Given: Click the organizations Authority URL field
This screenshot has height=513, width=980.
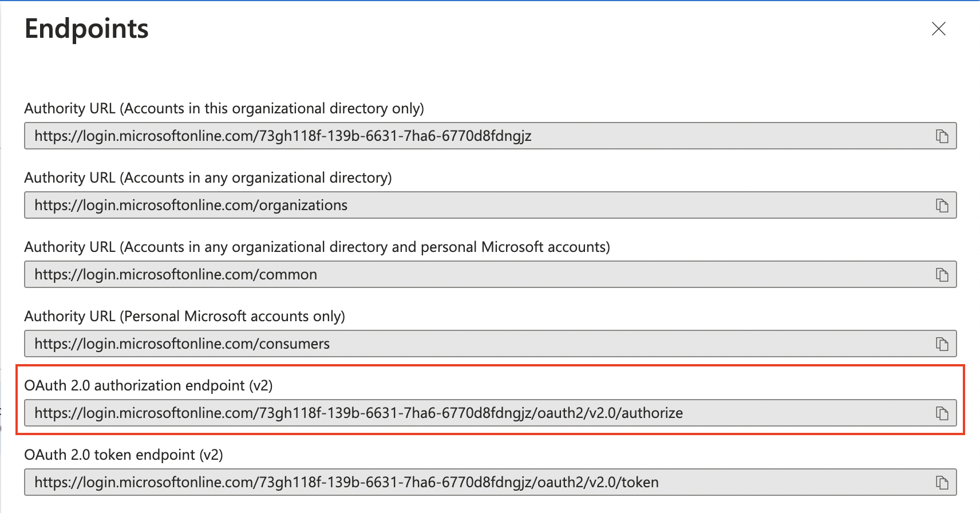Looking at the screenshot, I should coord(490,206).
